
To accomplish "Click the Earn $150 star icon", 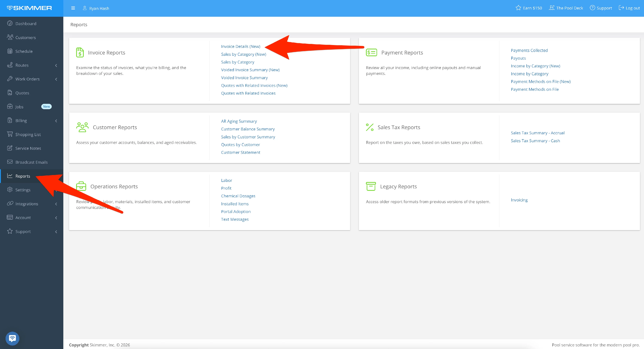I will point(518,8).
